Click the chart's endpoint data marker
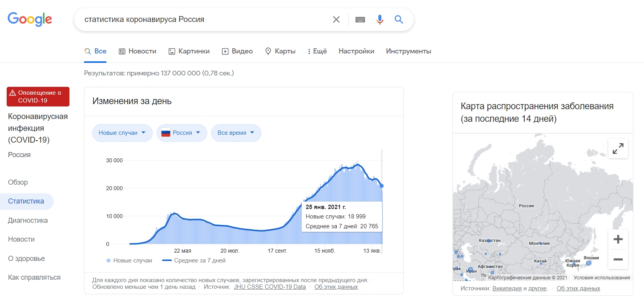This screenshot has width=644, height=299. [381, 186]
